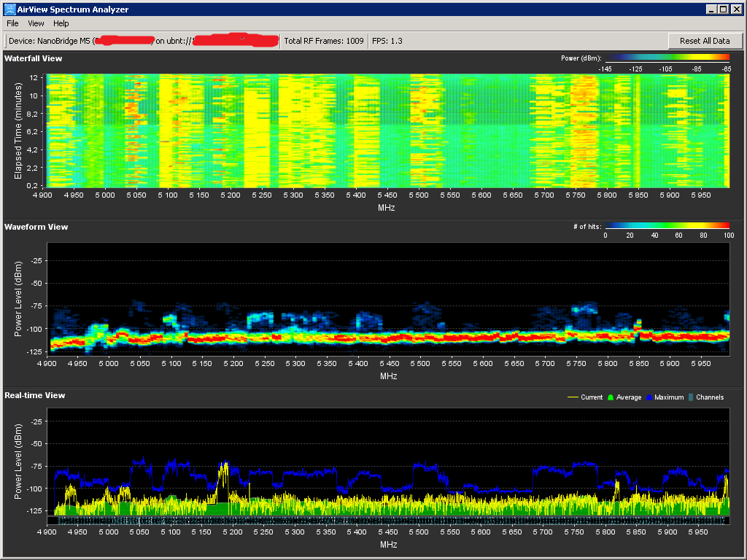Click the Waterfall View panel title
Screen dimensions: 747x560
33,58
